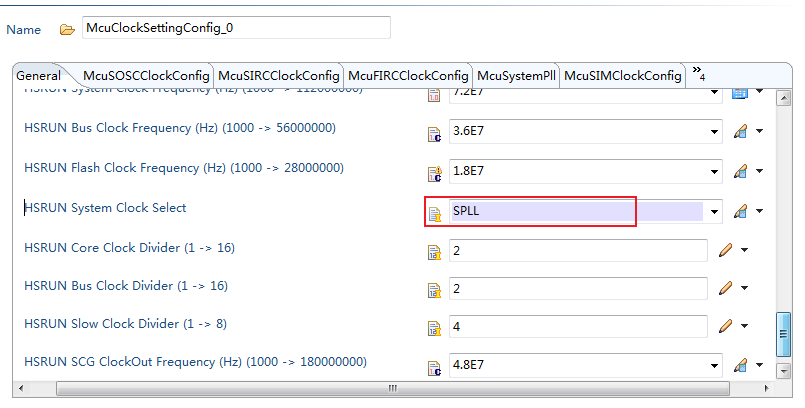
Task: Open the HSRUN System Clock Select SPLL dropdown
Action: pos(714,211)
